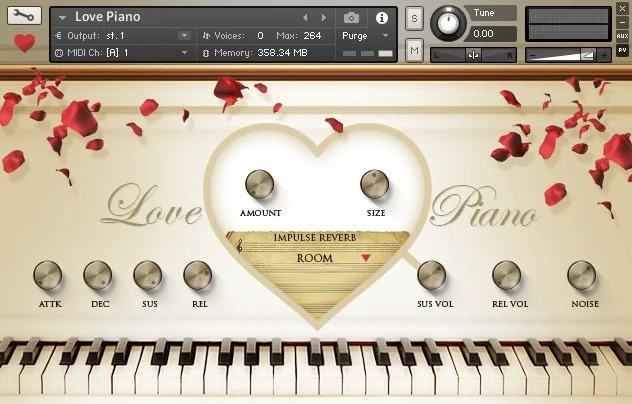632x404 pixels.
Task: Click the ATTK envelope knob
Action: (48, 275)
